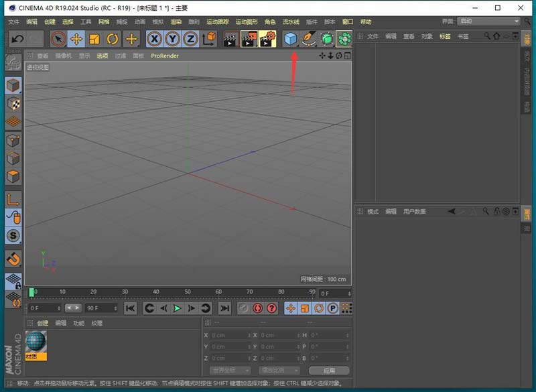536x392 pixels.
Task: Open viewport 过滤 menu
Action: coord(121,56)
